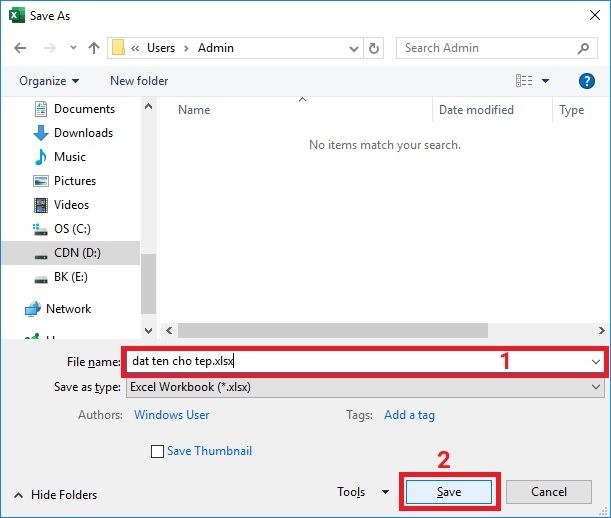Change view using the view icon
This screenshot has height=518, width=611.
pos(524,81)
